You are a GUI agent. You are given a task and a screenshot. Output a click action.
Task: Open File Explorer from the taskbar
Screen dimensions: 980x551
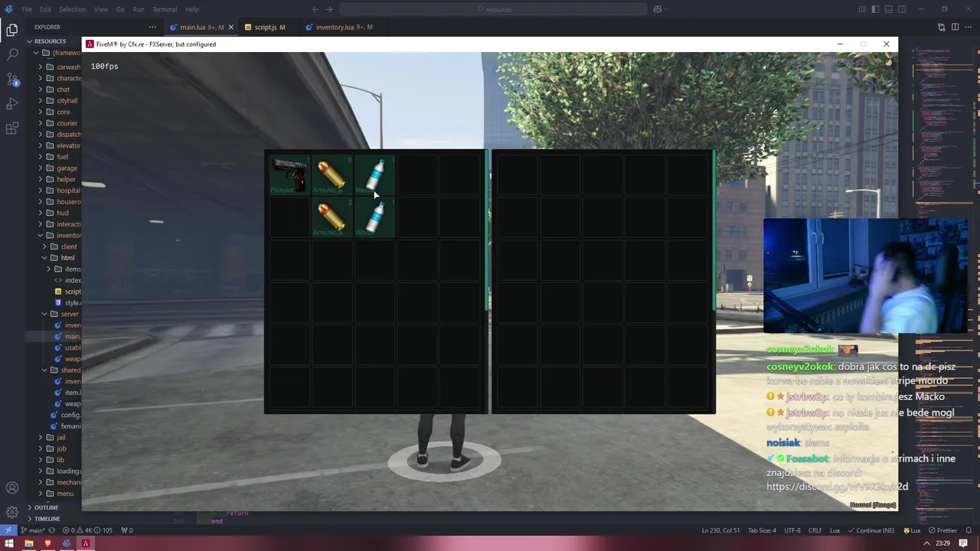click(28, 543)
